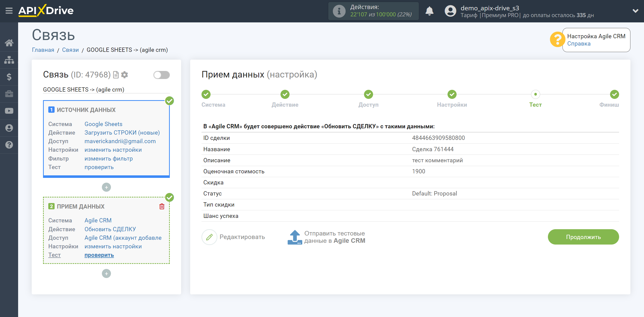Screen dimensions: 644x317
Task: Open the hamburger menu
Action: (x=9, y=11)
